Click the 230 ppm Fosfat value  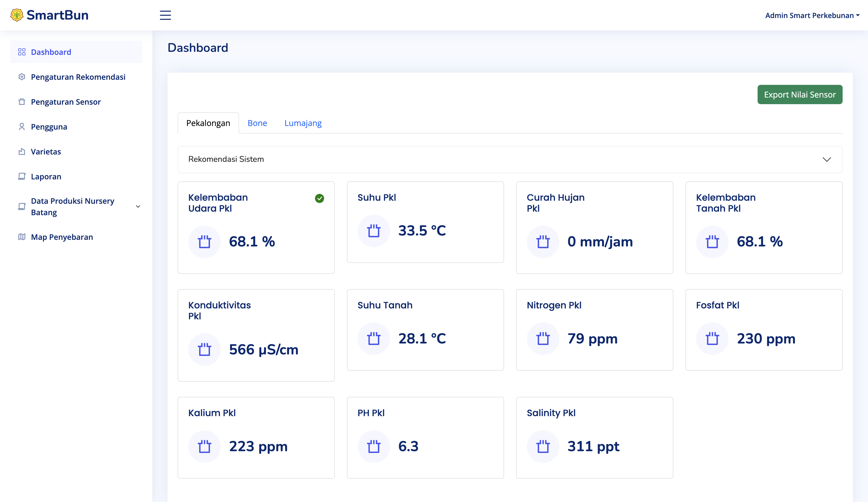[x=766, y=339]
